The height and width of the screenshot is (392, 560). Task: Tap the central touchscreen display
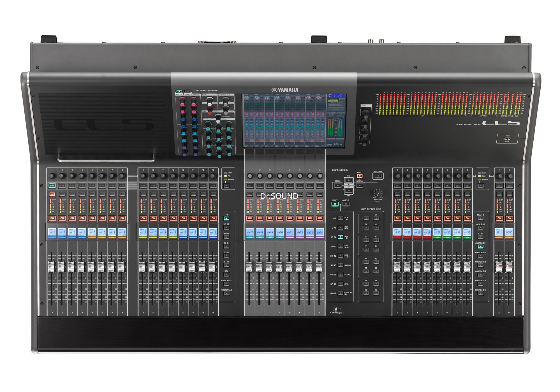(294, 121)
